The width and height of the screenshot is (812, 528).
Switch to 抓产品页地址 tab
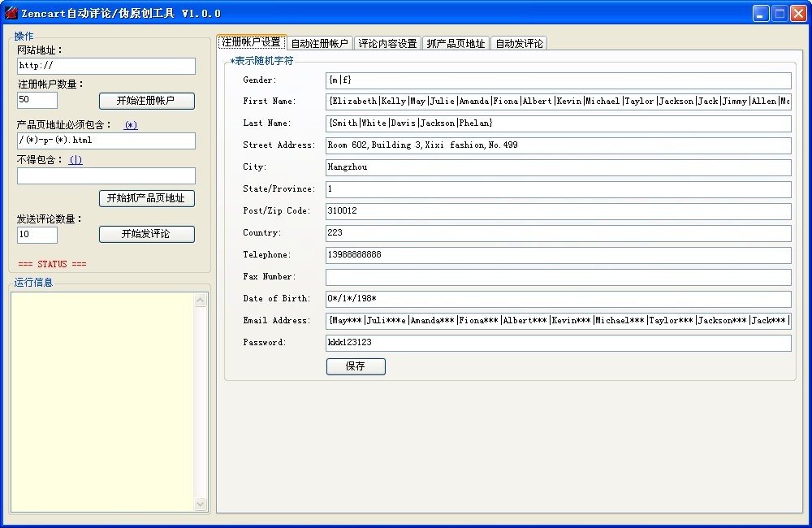click(456, 44)
